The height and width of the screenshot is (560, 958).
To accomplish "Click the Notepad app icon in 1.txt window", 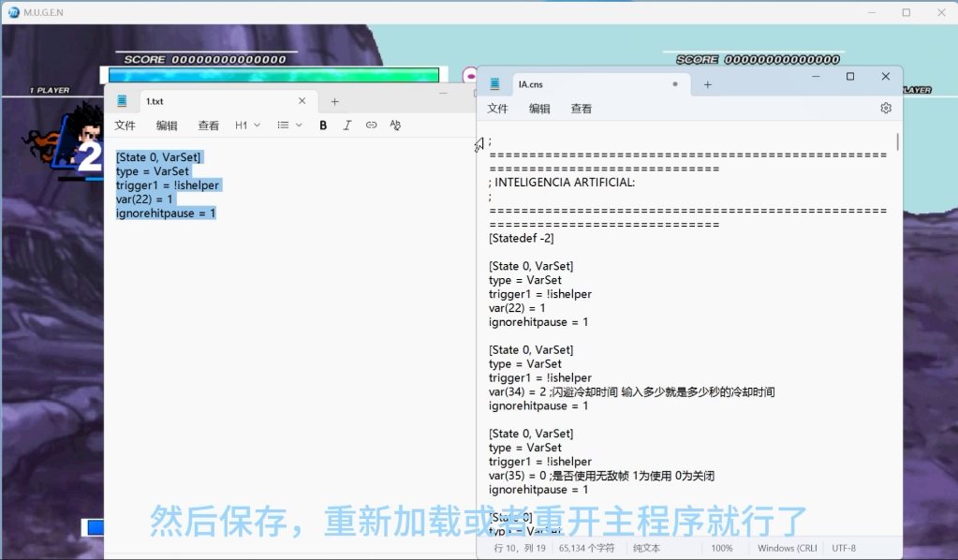I will click(122, 101).
